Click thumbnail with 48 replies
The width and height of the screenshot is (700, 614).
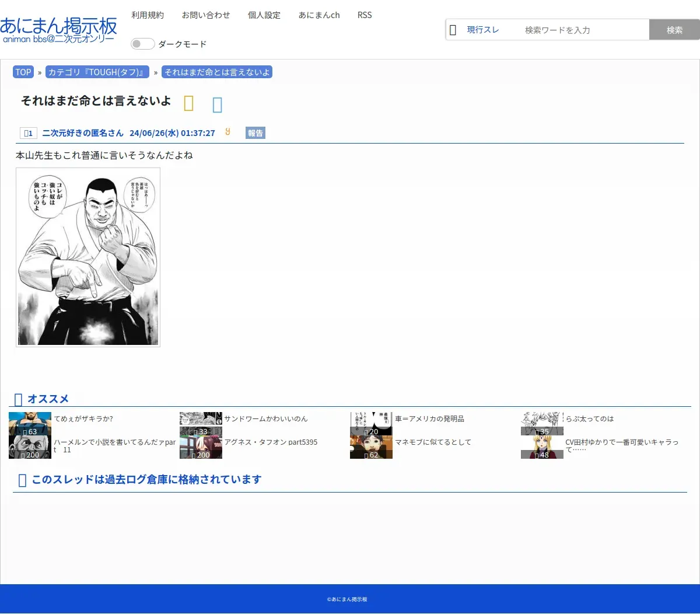pos(542,447)
